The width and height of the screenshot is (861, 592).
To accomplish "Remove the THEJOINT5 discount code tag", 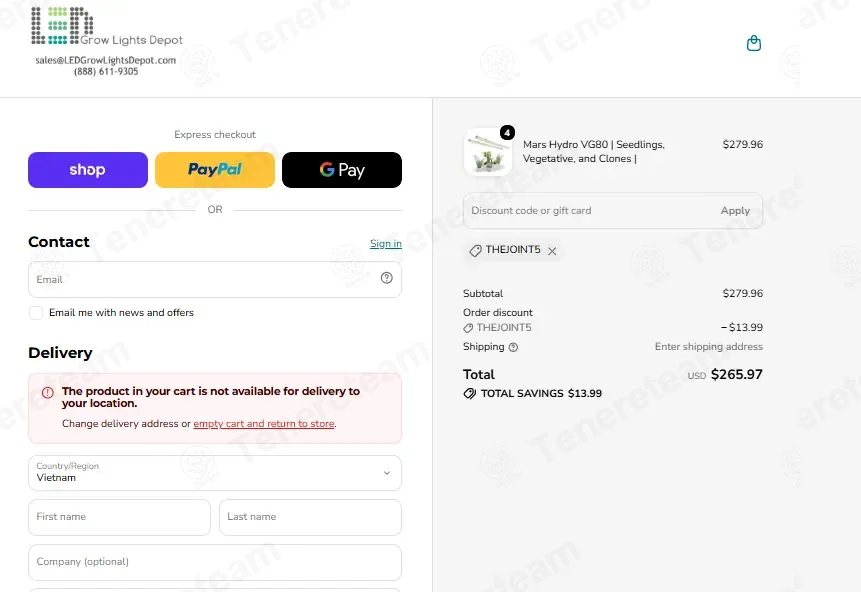I will coord(552,251).
